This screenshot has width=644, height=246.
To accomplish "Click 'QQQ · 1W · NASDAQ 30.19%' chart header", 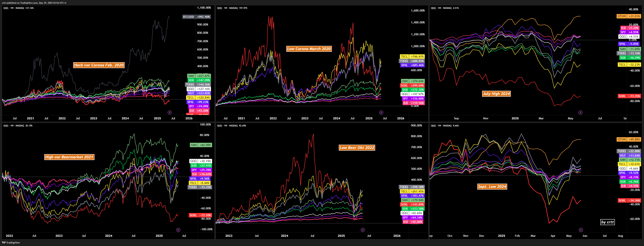I will (x=18, y=126).
